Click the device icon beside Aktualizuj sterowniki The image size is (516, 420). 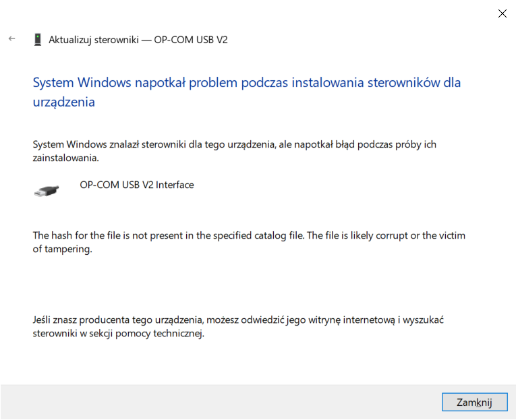pyautogui.click(x=38, y=40)
